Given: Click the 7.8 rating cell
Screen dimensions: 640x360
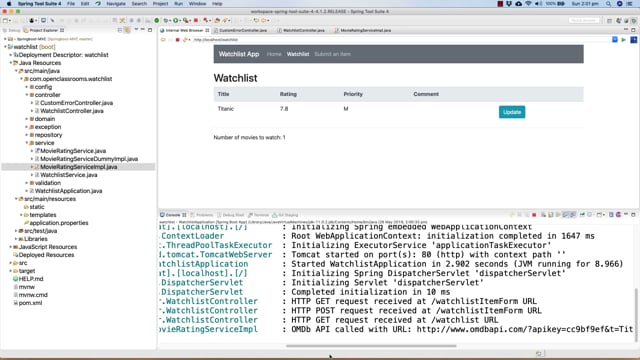Looking at the screenshot, I should pyautogui.click(x=284, y=109).
